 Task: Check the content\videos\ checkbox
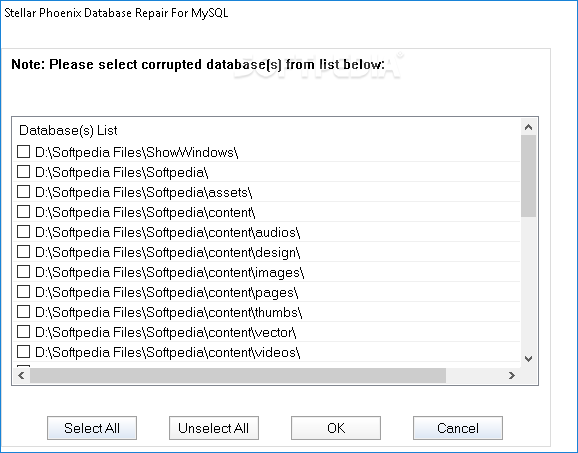pos(24,352)
